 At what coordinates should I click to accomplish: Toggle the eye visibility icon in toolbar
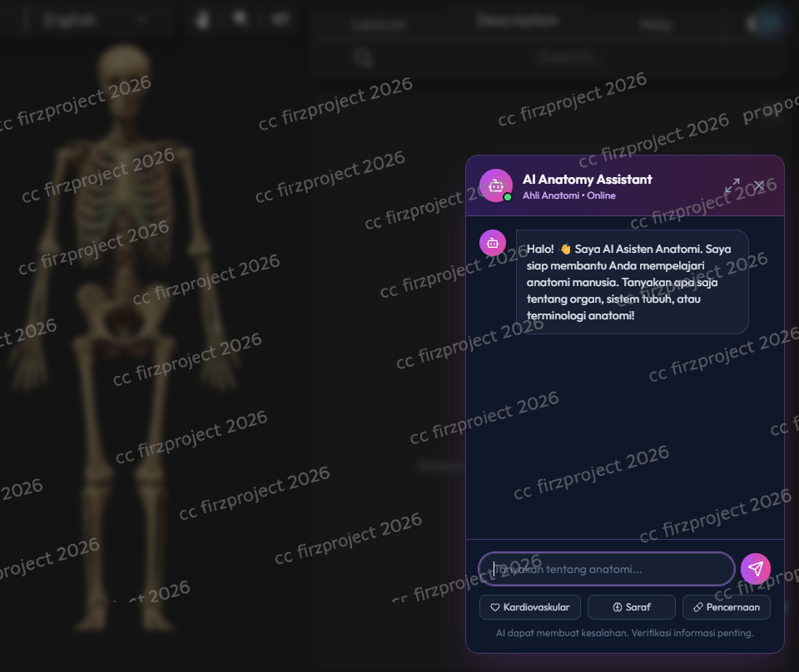[280, 18]
